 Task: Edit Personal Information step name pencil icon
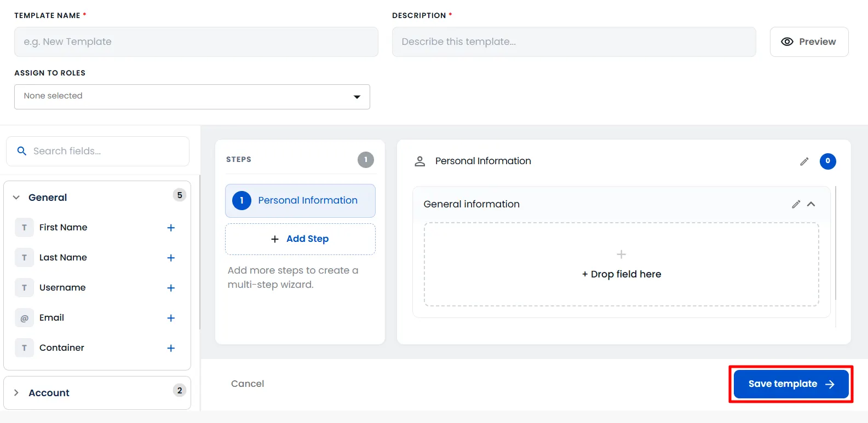click(x=804, y=161)
